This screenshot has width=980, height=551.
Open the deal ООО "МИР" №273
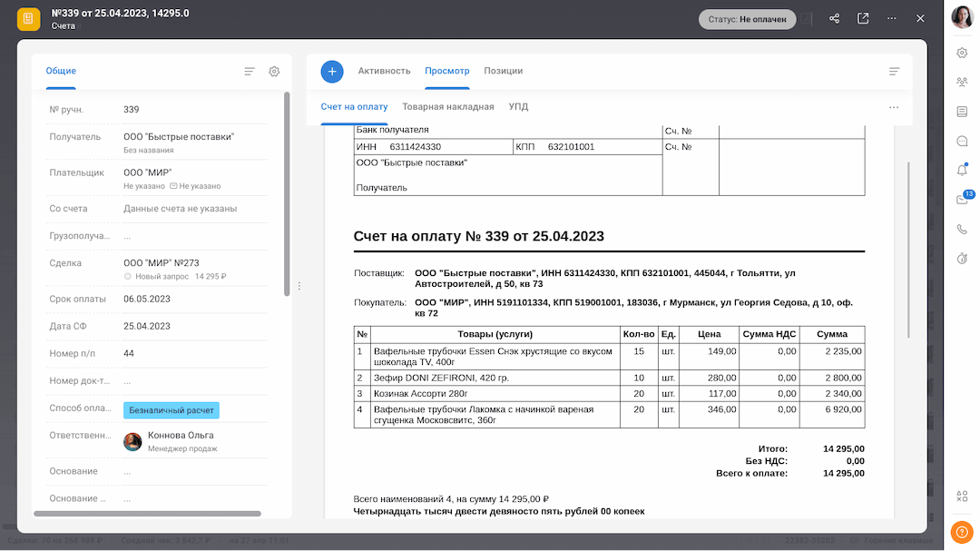point(162,262)
